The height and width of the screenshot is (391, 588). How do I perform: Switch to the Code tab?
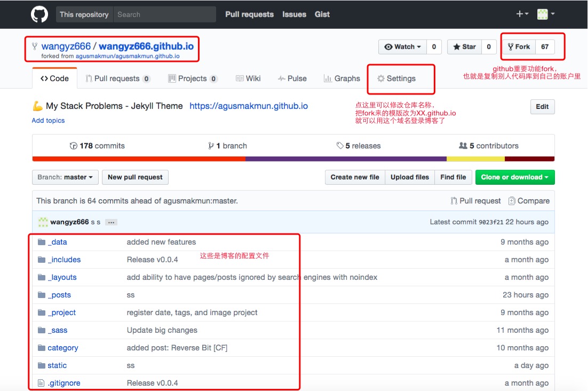[x=55, y=79]
